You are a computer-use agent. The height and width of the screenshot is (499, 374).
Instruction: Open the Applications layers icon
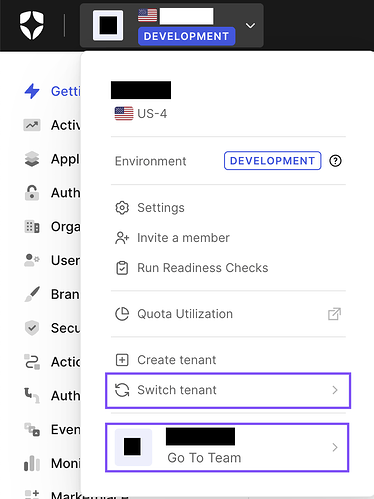click(x=32, y=159)
